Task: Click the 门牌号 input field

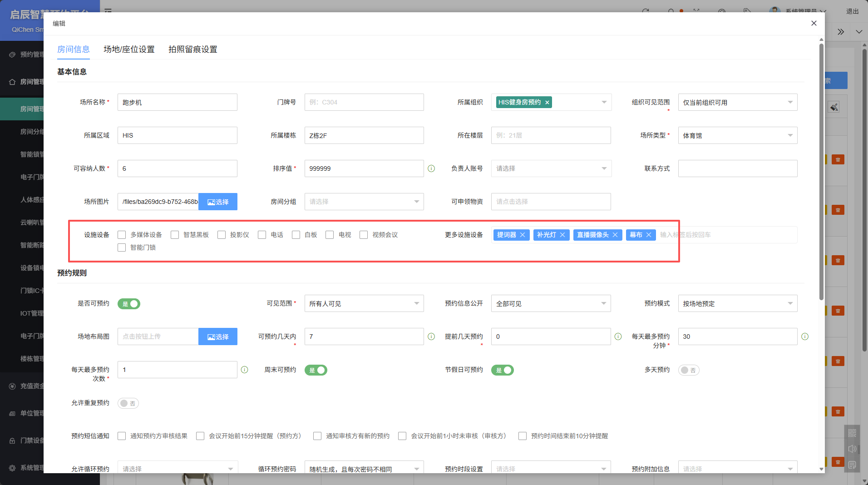Action: (364, 102)
